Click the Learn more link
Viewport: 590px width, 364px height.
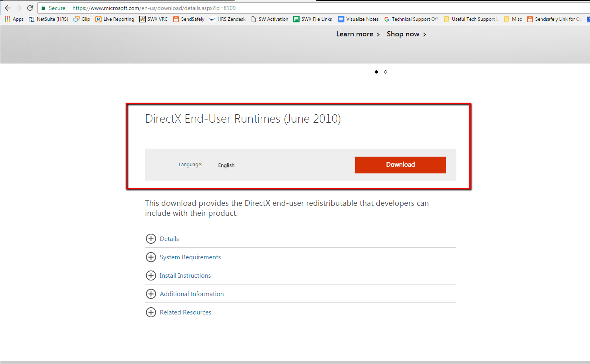coord(358,34)
